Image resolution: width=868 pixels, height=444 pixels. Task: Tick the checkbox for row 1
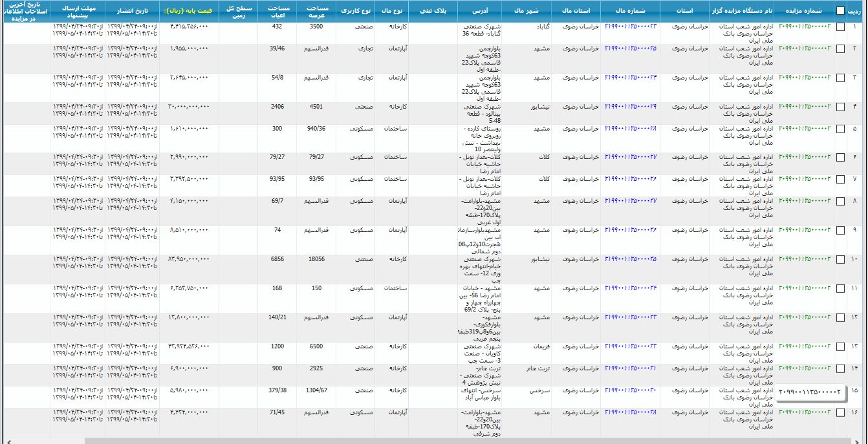coord(840,27)
